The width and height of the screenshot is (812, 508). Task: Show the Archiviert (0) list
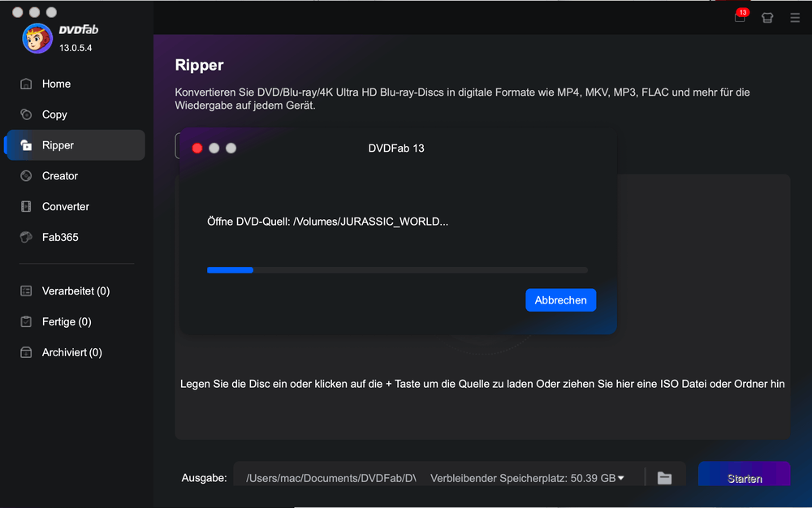76,352
